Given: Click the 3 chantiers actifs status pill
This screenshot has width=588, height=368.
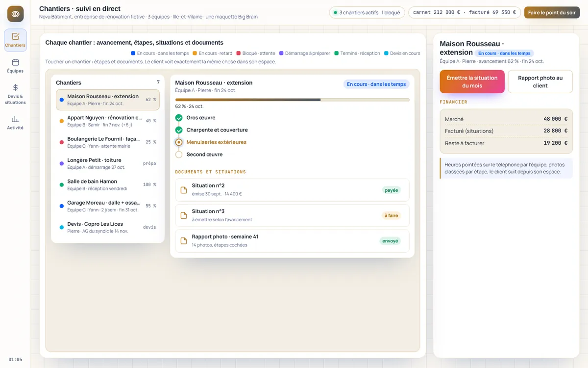Looking at the screenshot, I should click(x=367, y=13).
